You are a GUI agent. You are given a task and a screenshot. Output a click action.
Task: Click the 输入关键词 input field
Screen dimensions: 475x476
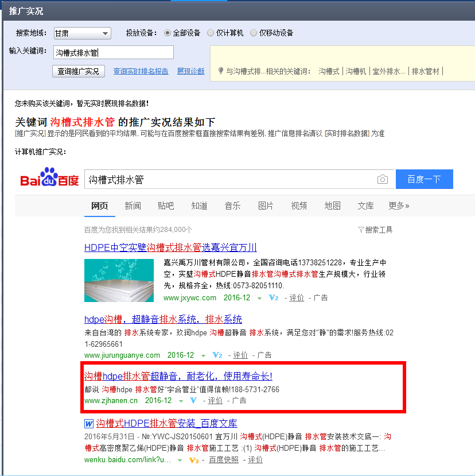(x=114, y=52)
